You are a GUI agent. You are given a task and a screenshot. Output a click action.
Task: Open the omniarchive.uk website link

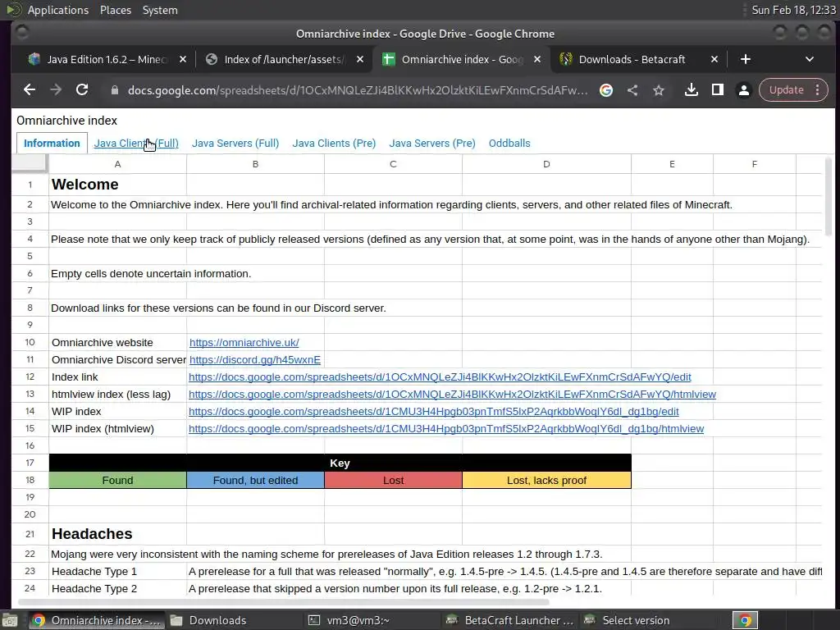click(x=244, y=342)
